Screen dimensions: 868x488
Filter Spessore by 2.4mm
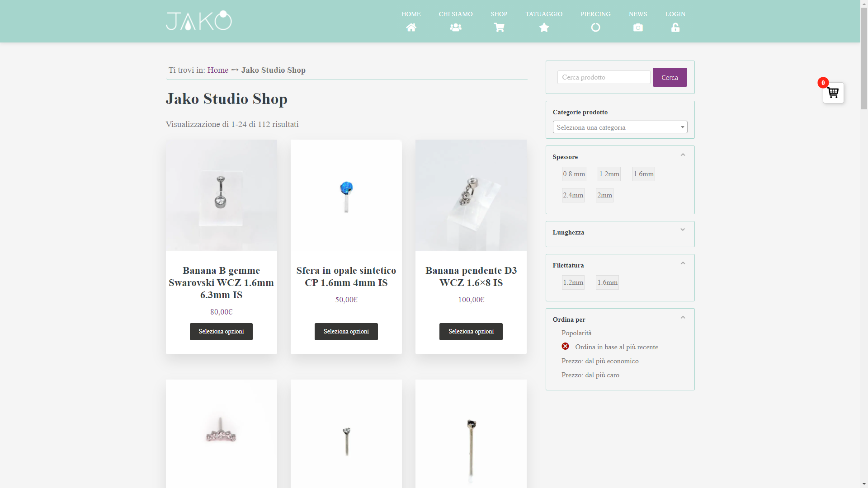pyautogui.click(x=573, y=195)
